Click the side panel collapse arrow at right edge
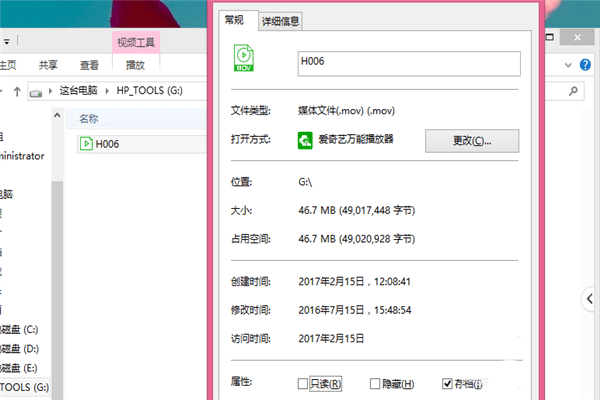 pos(590,299)
